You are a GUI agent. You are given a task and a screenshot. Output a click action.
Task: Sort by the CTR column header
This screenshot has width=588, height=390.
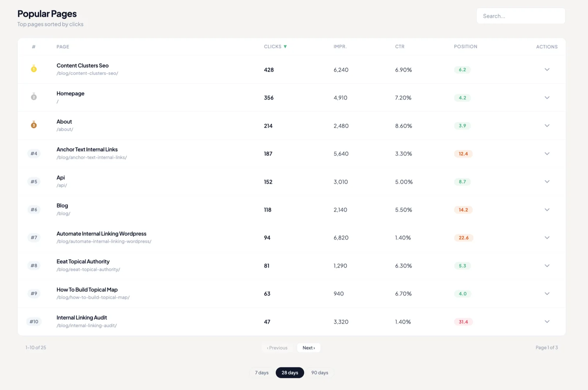pyautogui.click(x=400, y=47)
